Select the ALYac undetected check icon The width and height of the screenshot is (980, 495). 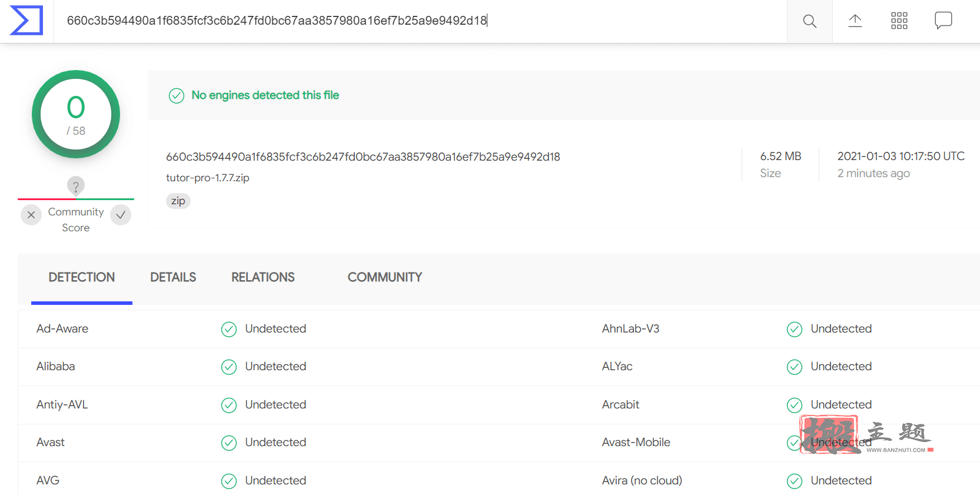tap(795, 367)
